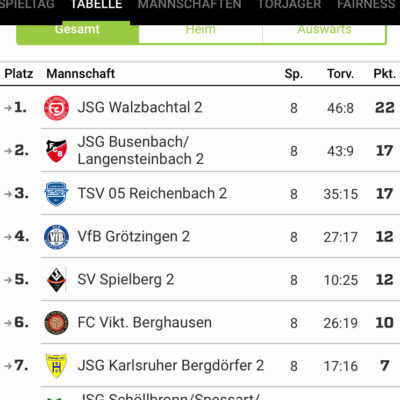Open the SV Spielberg 2 diamond crest
Image resolution: width=400 pixels, height=400 pixels.
click(x=56, y=280)
